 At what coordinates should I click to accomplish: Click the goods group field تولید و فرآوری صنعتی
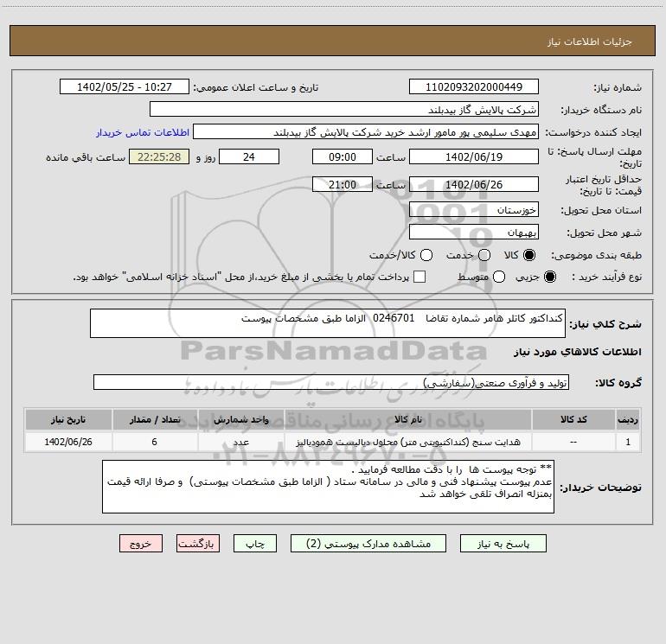331,382
